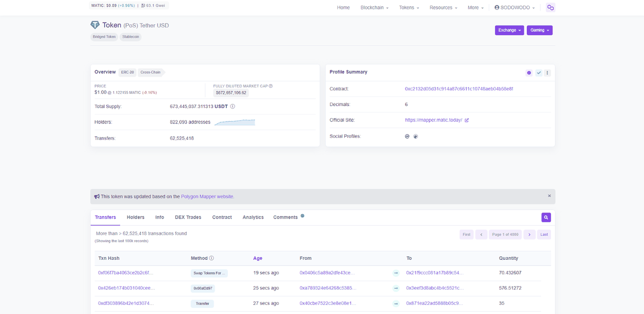Click the first Social Profiles circle icon
This screenshot has width=644, height=314.
pos(407,136)
